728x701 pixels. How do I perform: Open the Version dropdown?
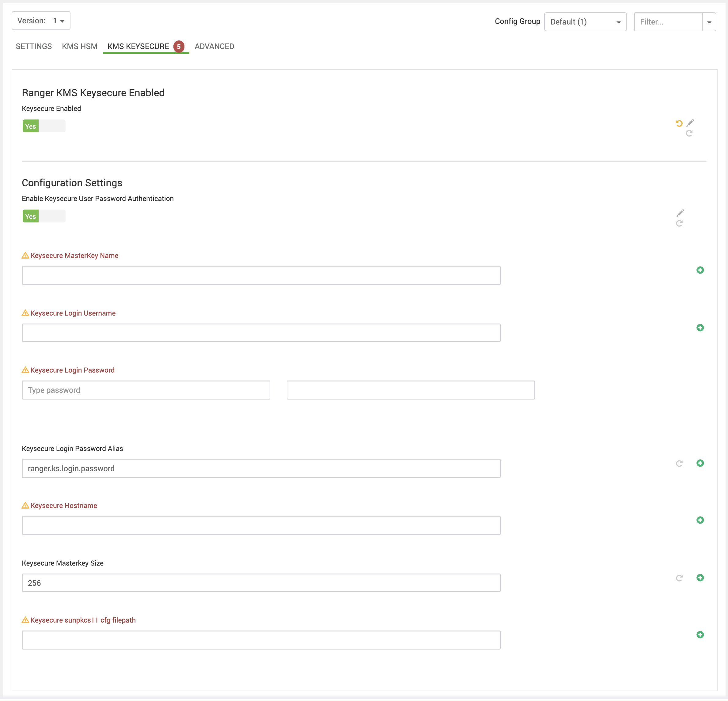click(x=41, y=21)
